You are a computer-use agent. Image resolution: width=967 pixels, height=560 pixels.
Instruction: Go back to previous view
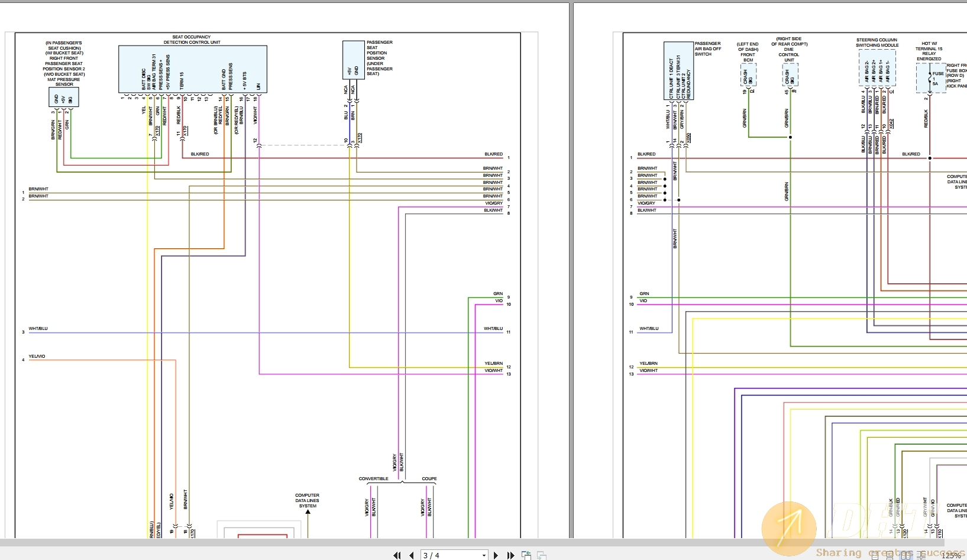[526, 555]
